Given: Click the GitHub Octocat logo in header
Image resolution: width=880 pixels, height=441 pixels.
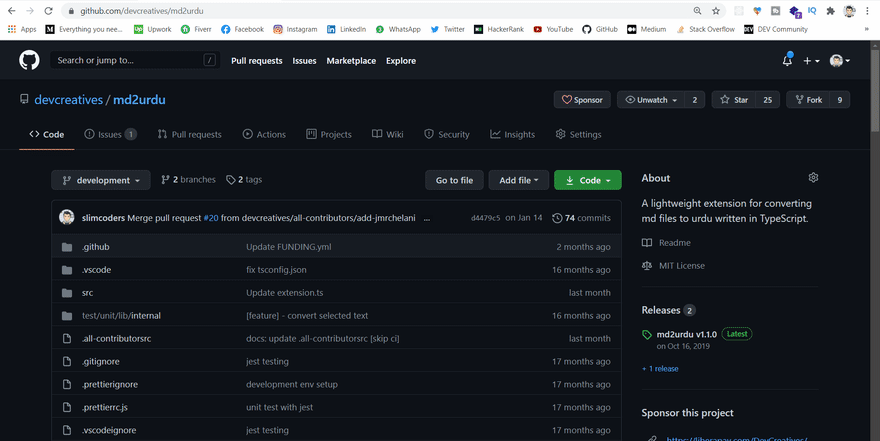Looking at the screenshot, I should click(29, 60).
